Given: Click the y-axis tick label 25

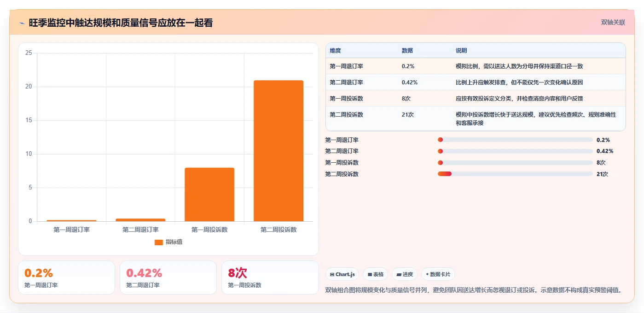Looking at the screenshot, I should pyautogui.click(x=29, y=53).
